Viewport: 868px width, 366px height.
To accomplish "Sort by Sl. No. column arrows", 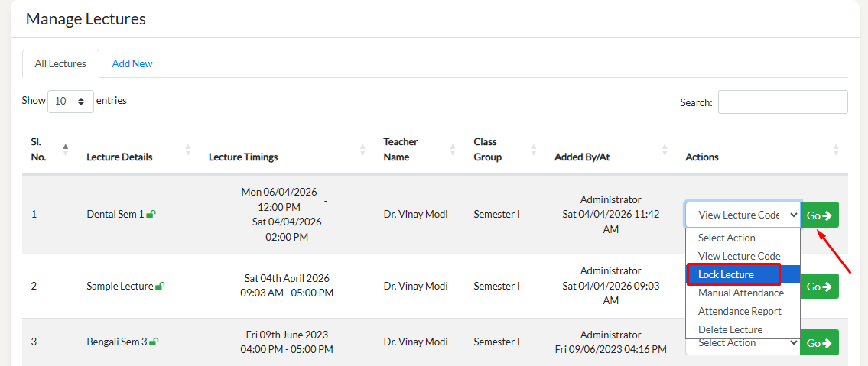I will pyautogui.click(x=65, y=150).
